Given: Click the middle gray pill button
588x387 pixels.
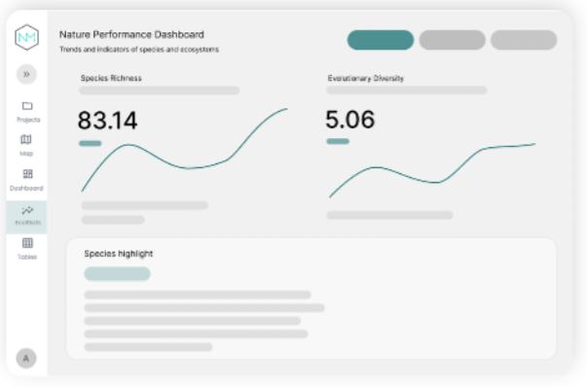Looking at the screenshot, I should (453, 40).
